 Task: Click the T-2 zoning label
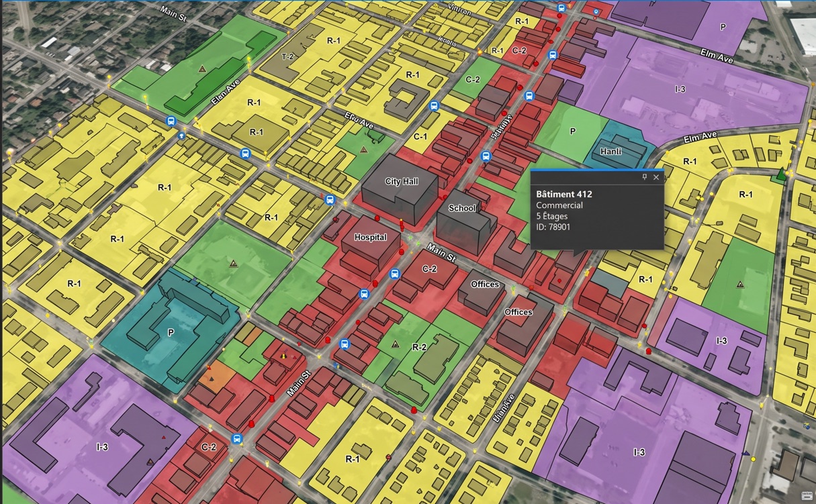pos(288,56)
